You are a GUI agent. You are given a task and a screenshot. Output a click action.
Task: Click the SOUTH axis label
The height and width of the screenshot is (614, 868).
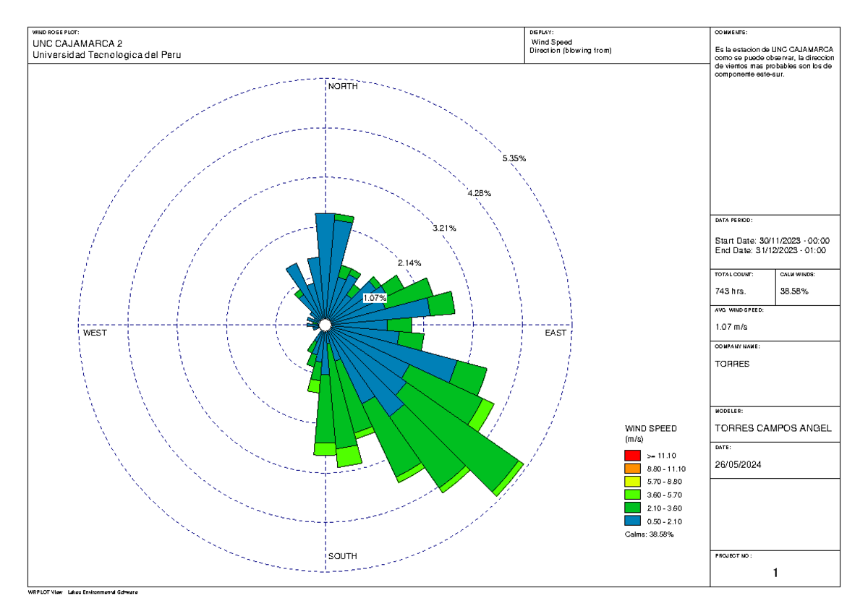(342, 555)
